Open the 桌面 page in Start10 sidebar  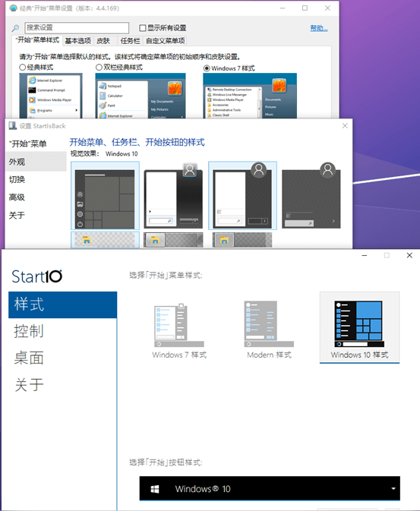(x=62, y=358)
